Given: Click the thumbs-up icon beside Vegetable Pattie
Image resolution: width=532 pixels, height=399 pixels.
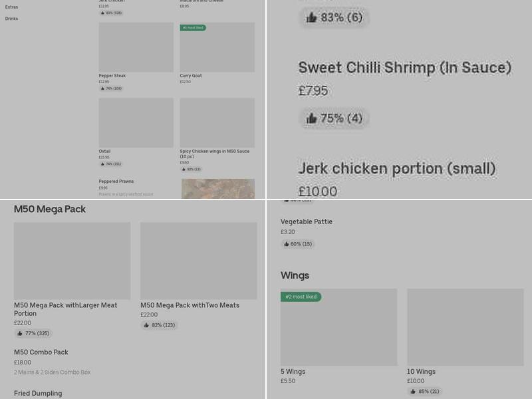Looking at the screenshot, I should (296, 244).
